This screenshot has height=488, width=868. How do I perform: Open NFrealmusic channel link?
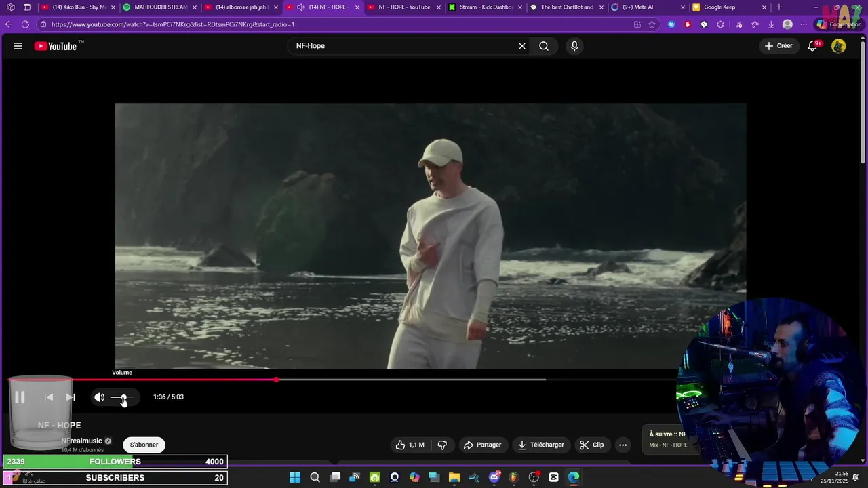coord(81,441)
